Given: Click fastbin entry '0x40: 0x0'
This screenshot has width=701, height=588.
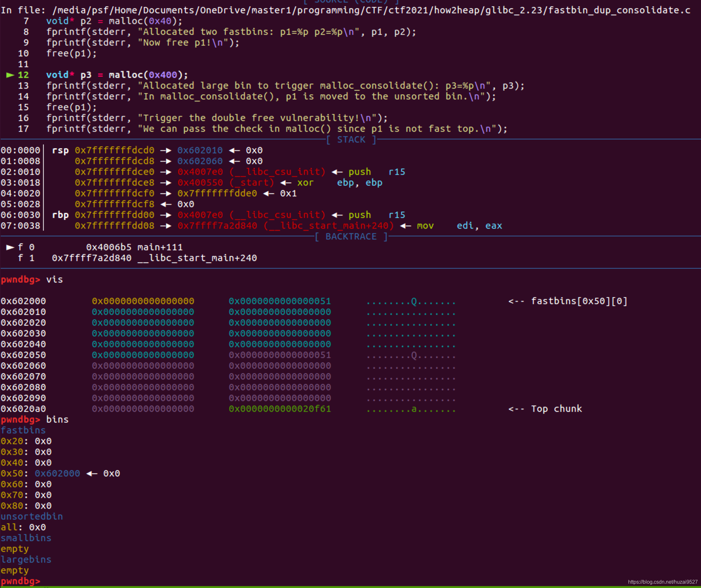Looking at the screenshot, I should (x=26, y=463).
